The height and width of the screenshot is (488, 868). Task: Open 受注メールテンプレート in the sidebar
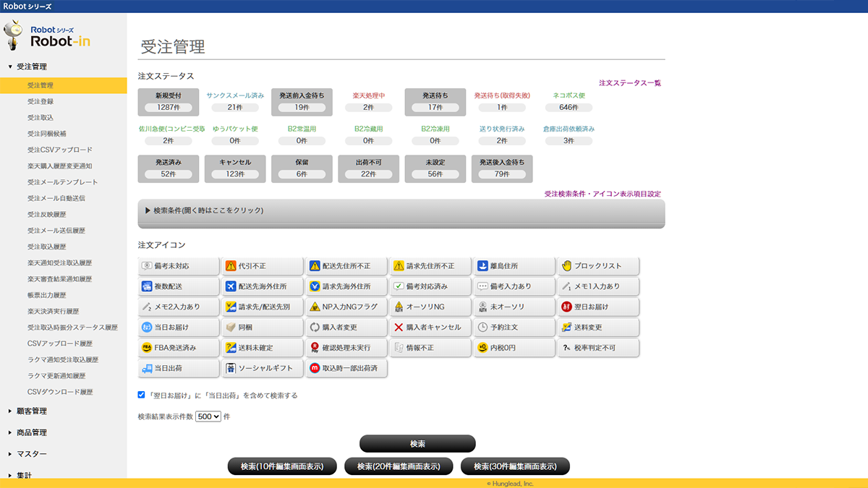(x=63, y=182)
